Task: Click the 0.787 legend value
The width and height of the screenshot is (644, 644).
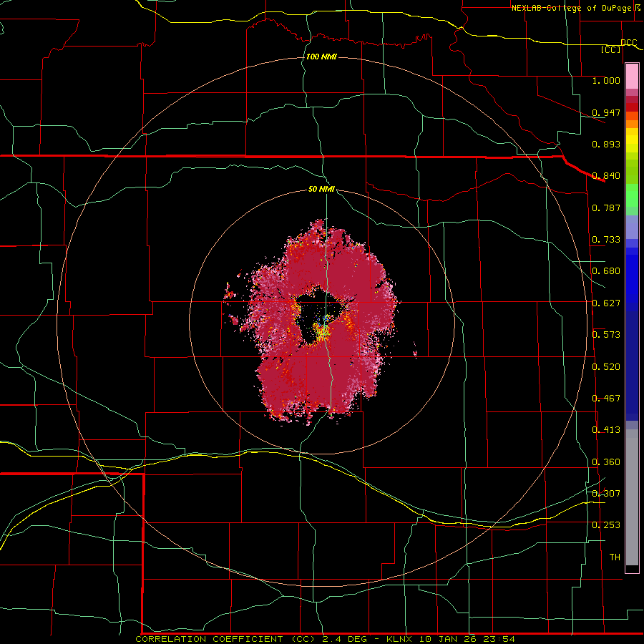Action: tap(606, 208)
